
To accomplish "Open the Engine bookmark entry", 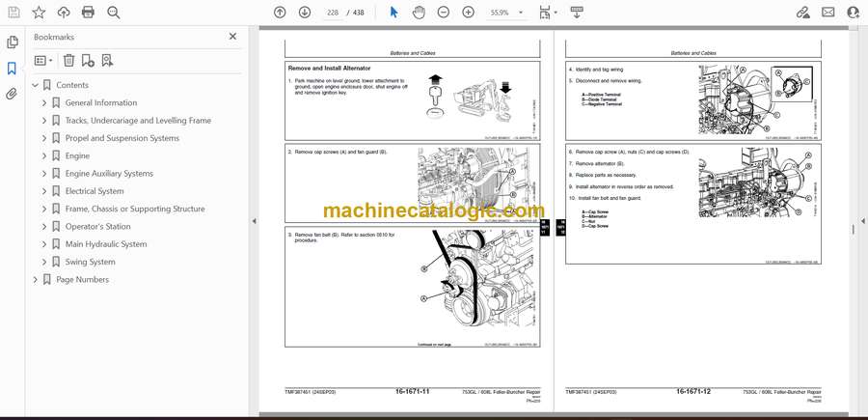I will [77, 156].
